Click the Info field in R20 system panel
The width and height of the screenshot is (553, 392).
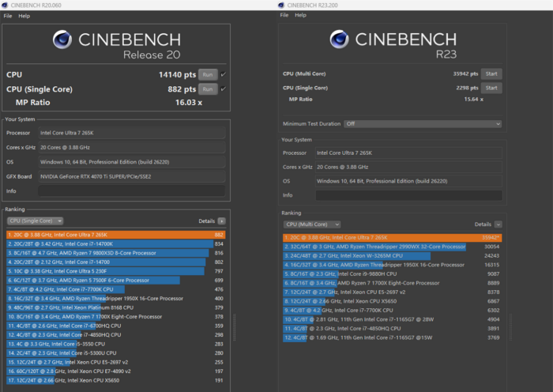(132, 191)
